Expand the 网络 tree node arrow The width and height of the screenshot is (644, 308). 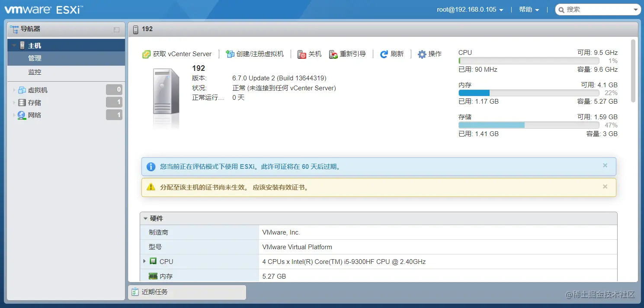(x=14, y=115)
